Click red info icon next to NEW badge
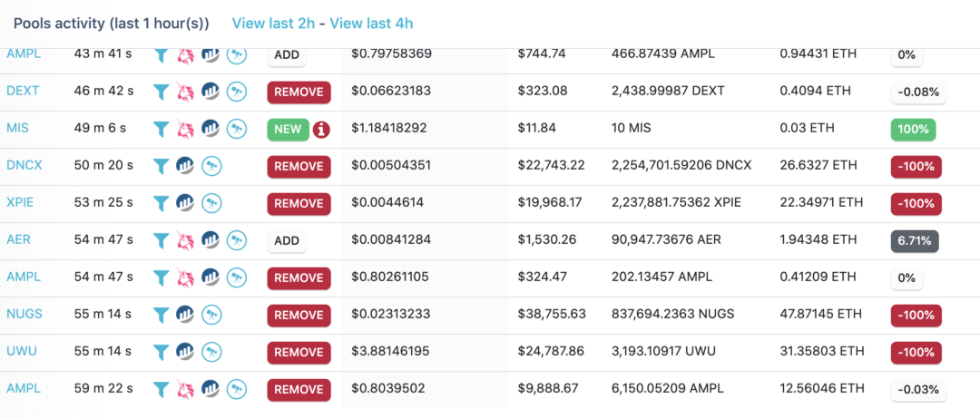The height and width of the screenshot is (418, 980). pos(320,129)
